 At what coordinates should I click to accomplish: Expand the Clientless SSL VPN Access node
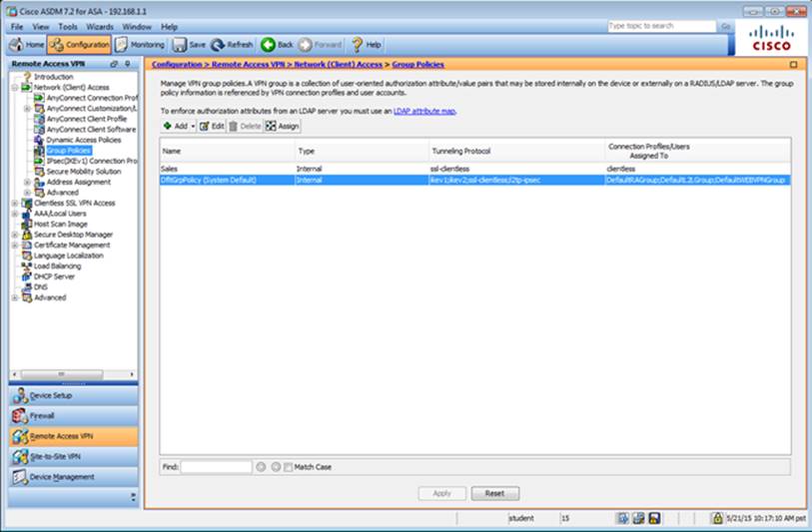coord(14,203)
